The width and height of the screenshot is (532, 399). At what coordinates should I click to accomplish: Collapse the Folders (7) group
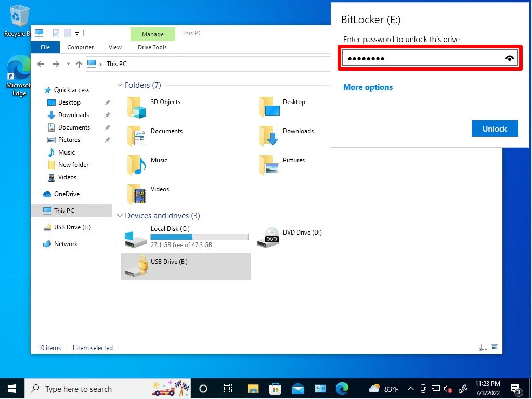(120, 85)
